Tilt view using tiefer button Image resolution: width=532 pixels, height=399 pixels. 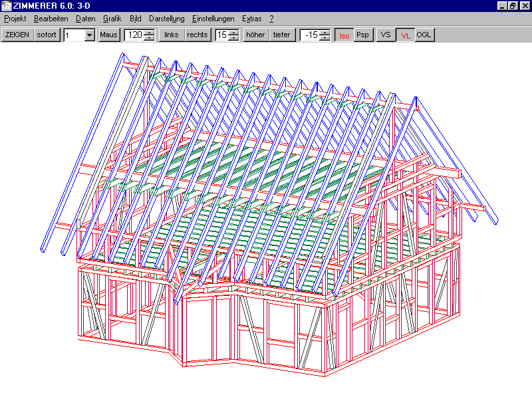tap(282, 35)
